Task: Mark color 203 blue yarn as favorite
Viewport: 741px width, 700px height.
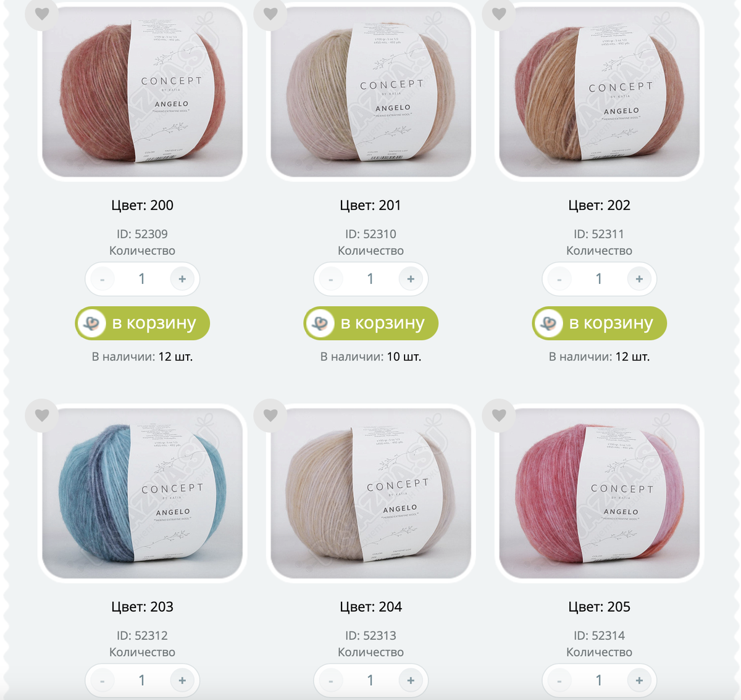Action: (42, 415)
